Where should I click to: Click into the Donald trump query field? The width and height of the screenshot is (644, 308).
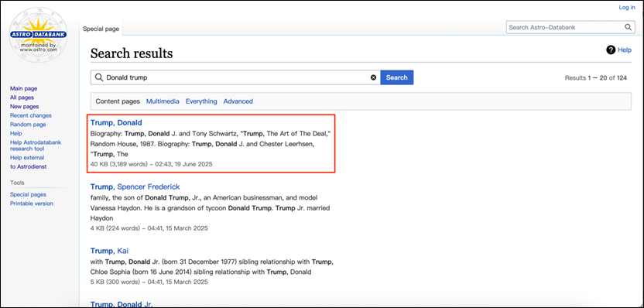(x=235, y=77)
